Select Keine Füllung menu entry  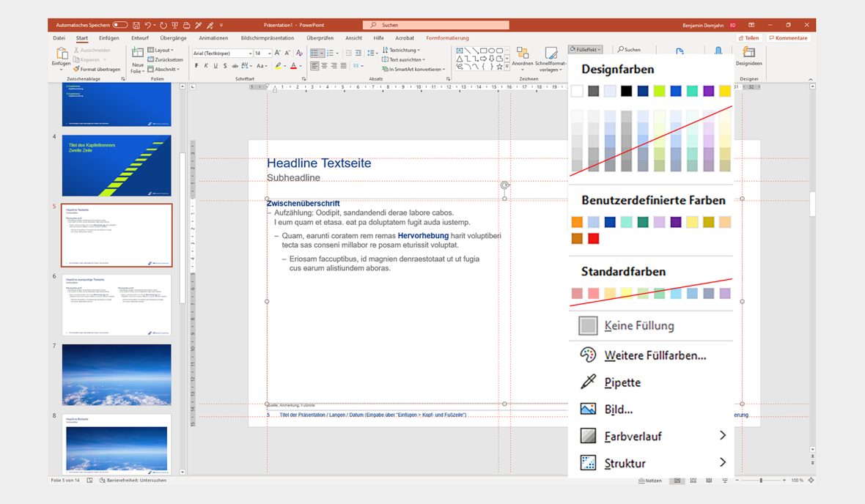click(638, 326)
